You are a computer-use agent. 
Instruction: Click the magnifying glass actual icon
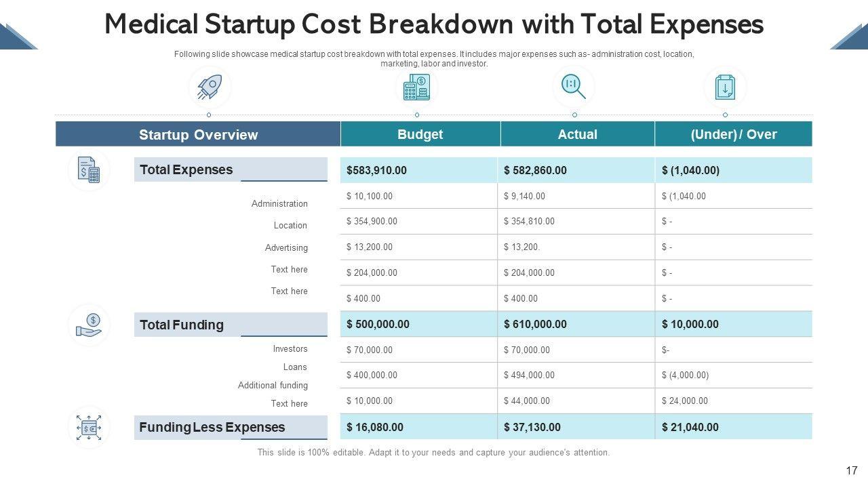(574, 87)
